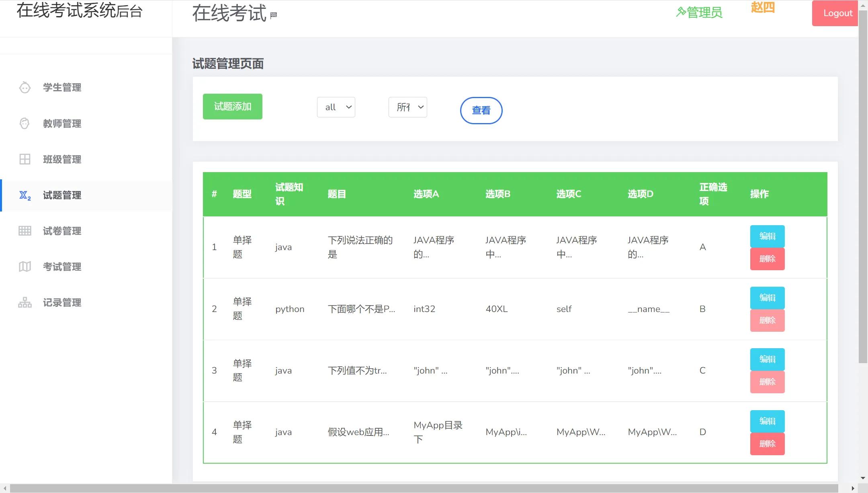The width and height of the screenshot is (868, 493).
Task: Click the username 赵四
Action: [x=762, y=8]
